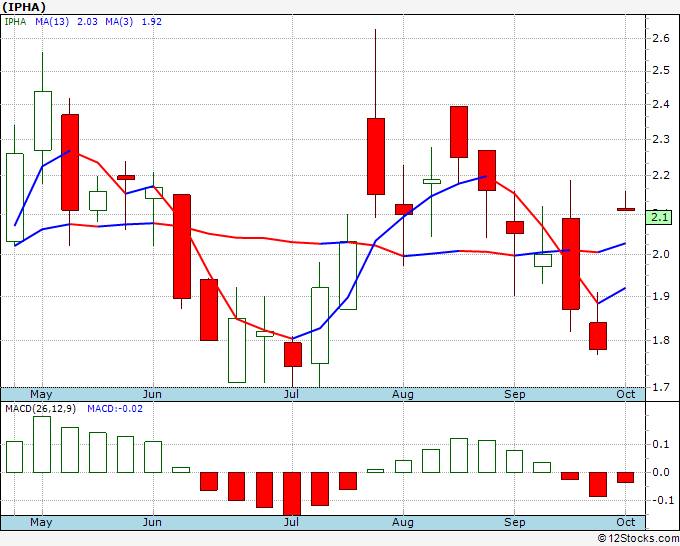Click the 2.2 price axis label

(x=661, y=175)
